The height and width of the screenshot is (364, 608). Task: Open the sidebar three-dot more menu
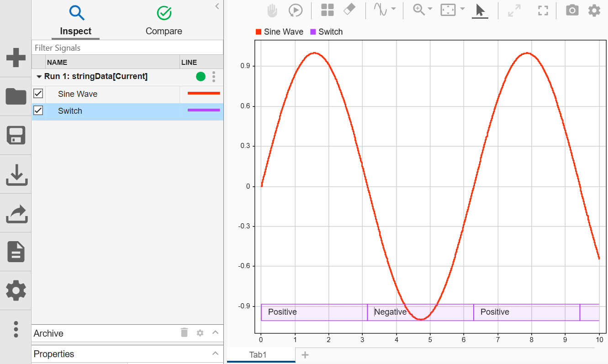coord(16,329)
